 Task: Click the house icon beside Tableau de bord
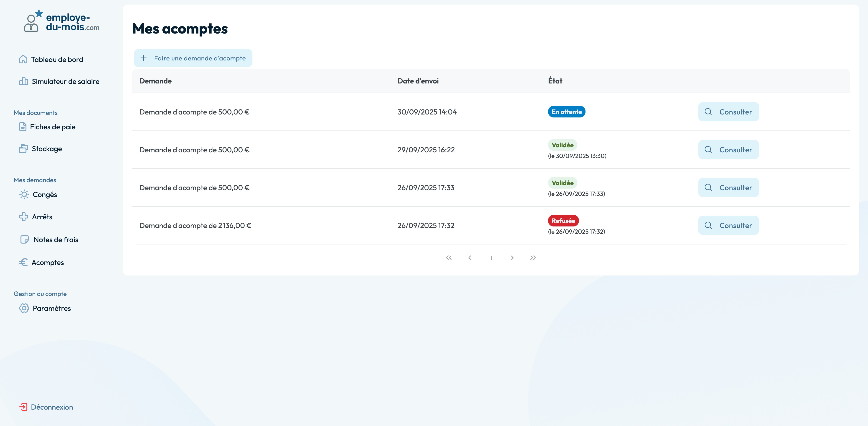coord(23,59)
